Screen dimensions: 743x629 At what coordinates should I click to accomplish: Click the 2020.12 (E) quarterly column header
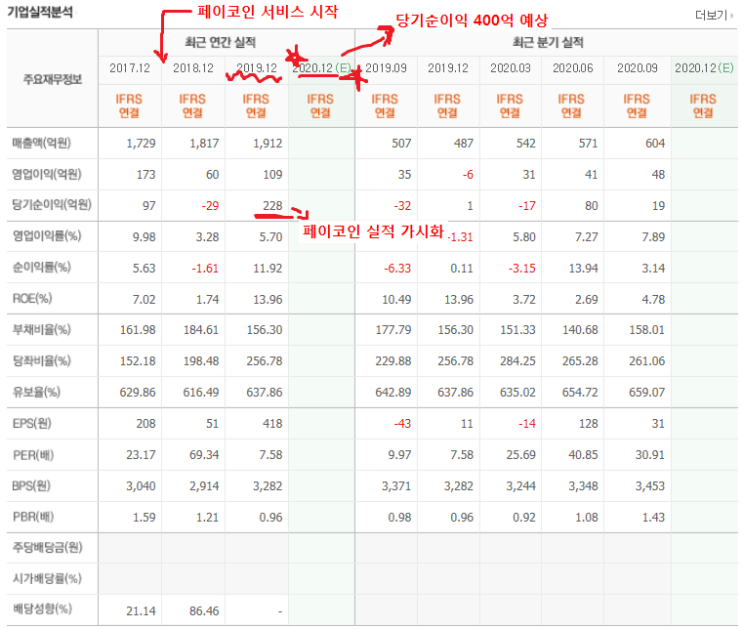(704, 68)
